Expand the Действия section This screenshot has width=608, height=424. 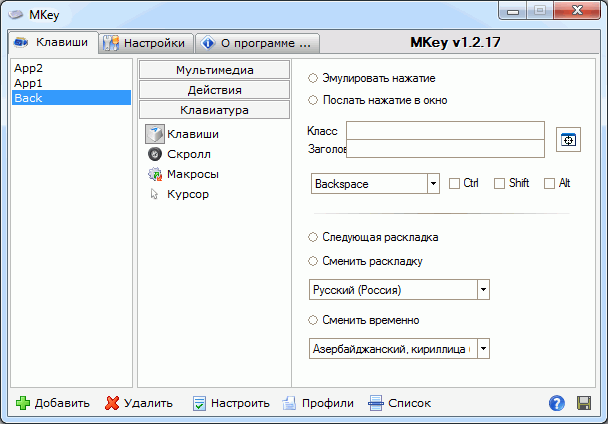pyautogui.click(x=214, y=90)
